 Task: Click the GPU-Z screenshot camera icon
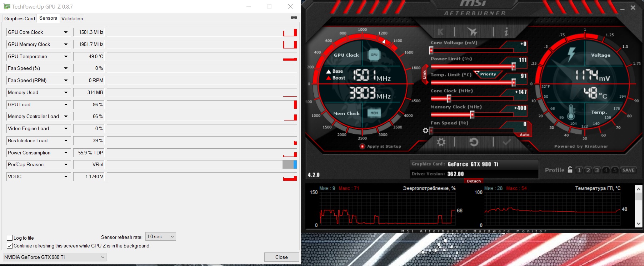click(x=294, y=17)
